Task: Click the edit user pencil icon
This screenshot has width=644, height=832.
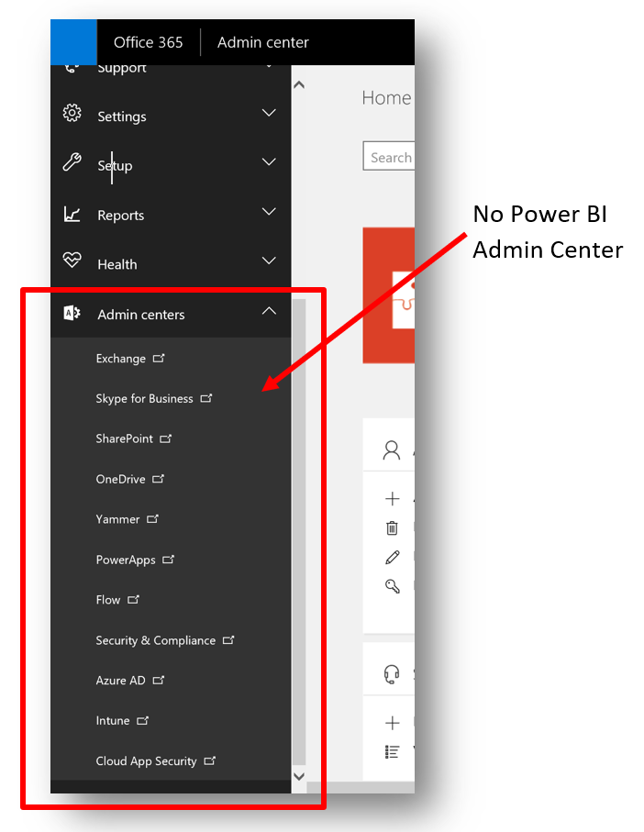Action: [392, 557]
